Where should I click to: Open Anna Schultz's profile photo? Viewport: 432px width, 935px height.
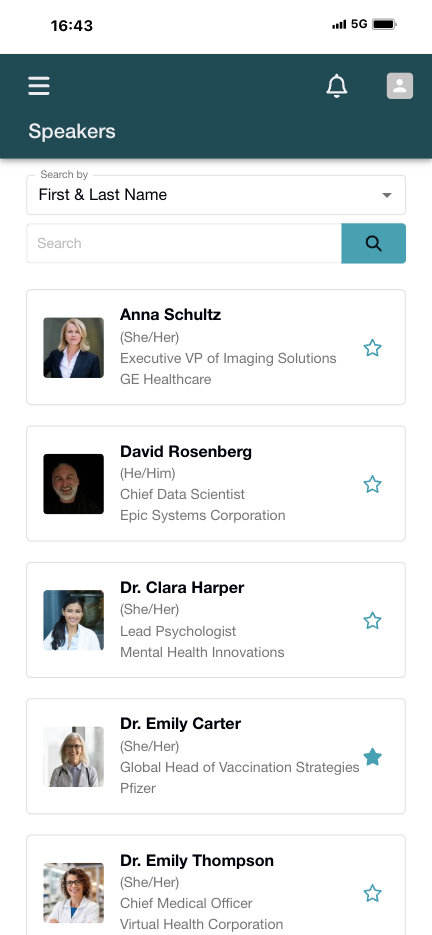click(73, 348)
